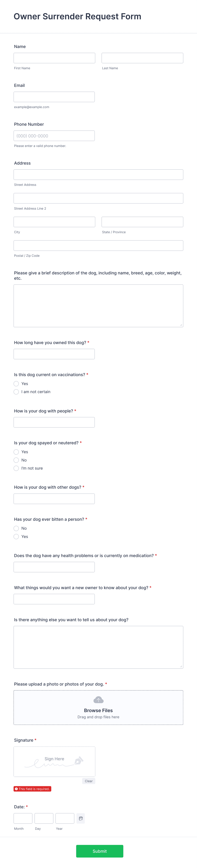This screenshot has width=197, height=868.
Task: Mark I'm not sure for spayed question
Action: [16, 468]
